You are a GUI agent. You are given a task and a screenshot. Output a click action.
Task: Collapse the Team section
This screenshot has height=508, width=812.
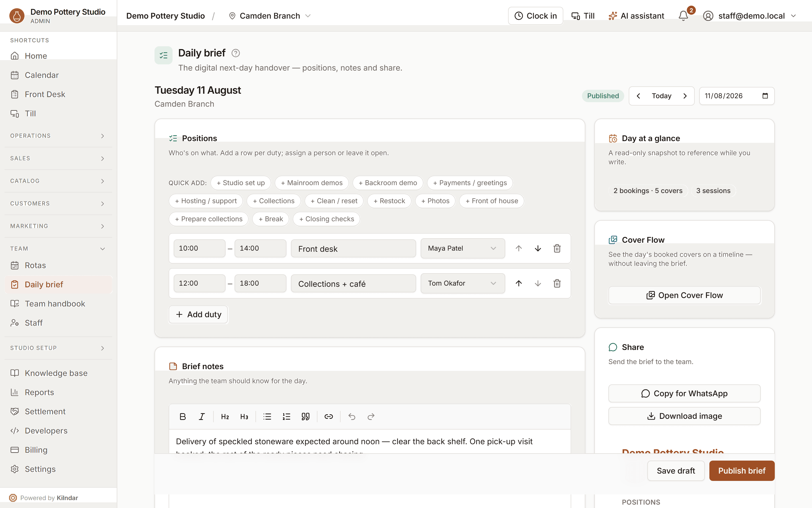[58, 249]
